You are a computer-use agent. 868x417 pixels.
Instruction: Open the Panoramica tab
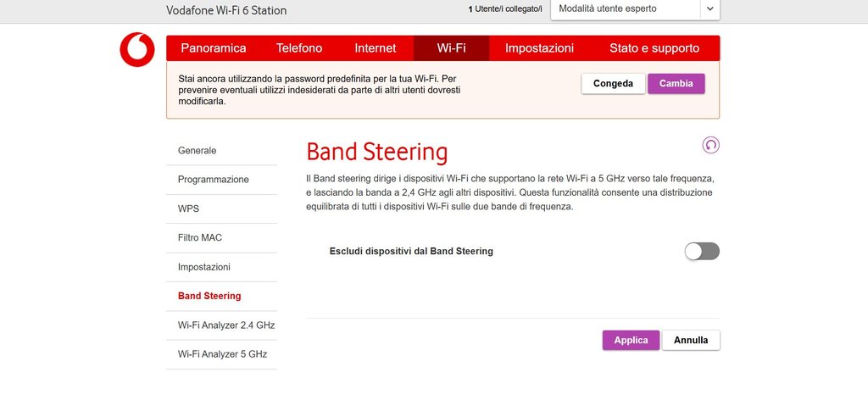tap(214, 48)
